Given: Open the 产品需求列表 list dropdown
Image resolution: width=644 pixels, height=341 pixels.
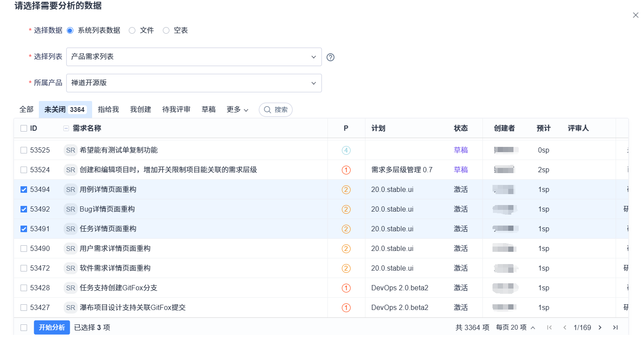Looking at the screenshot, I should point(194,57).
